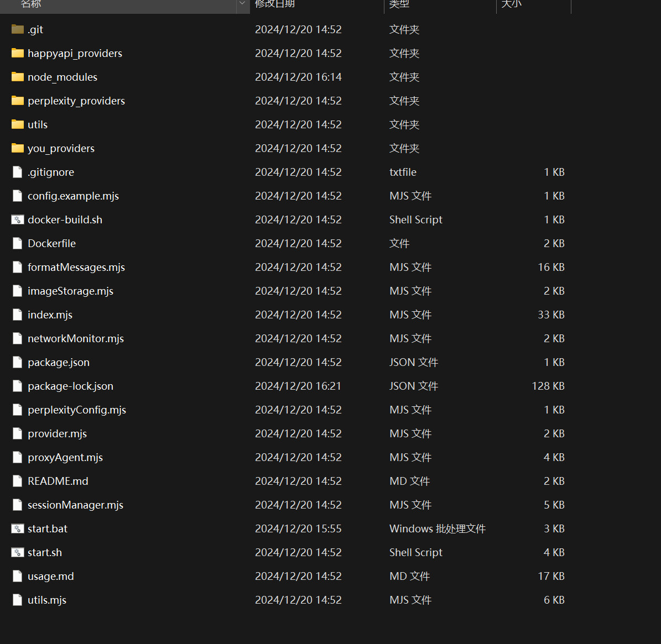
Task: Click the README.md file icon
Action: click(18, 481)
